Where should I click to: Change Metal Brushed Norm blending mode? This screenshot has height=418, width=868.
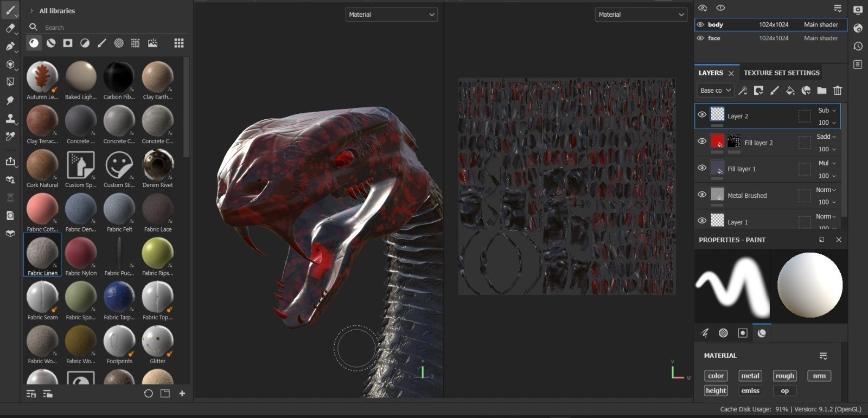pyautogui.click(x=827, y=190)
